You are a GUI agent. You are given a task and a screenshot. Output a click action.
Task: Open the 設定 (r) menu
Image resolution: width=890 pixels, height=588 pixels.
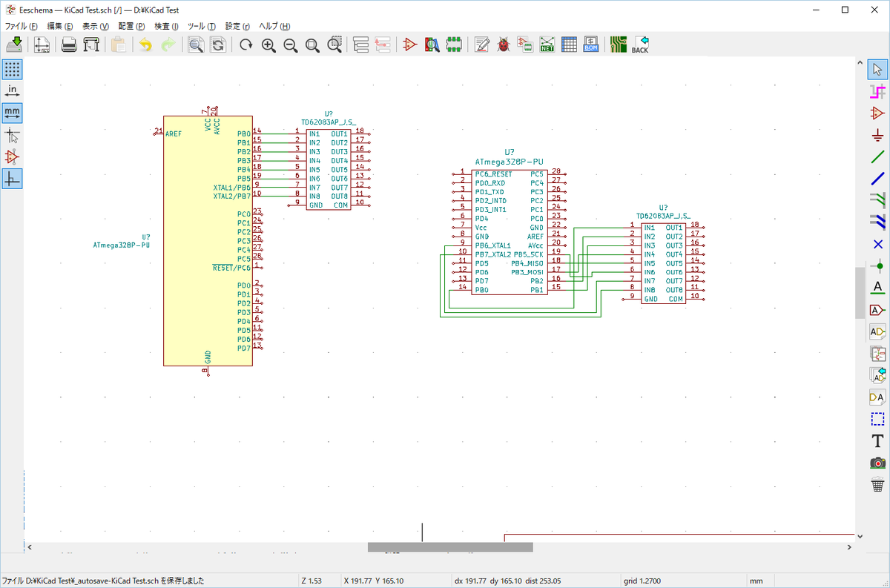click(x=237, y=26)
